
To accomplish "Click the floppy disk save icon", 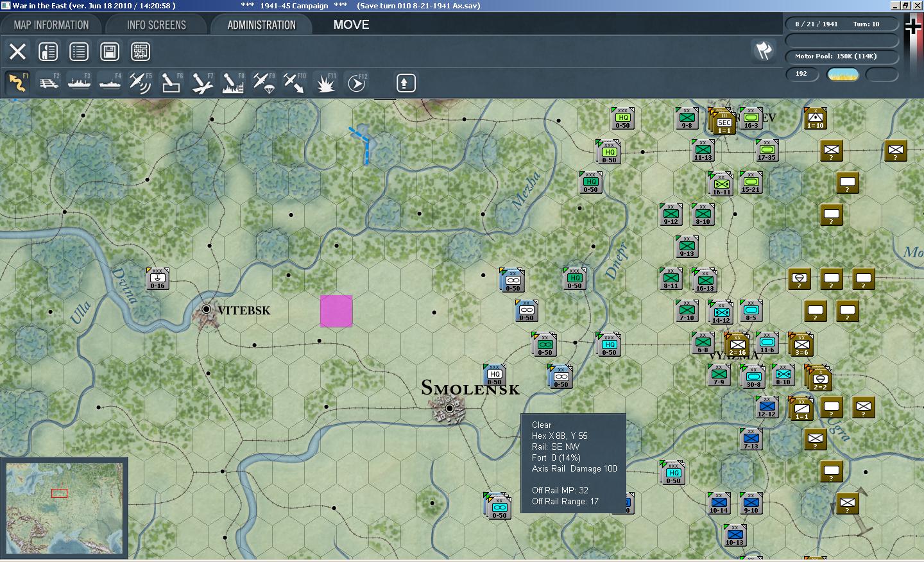I will (110, 51).
